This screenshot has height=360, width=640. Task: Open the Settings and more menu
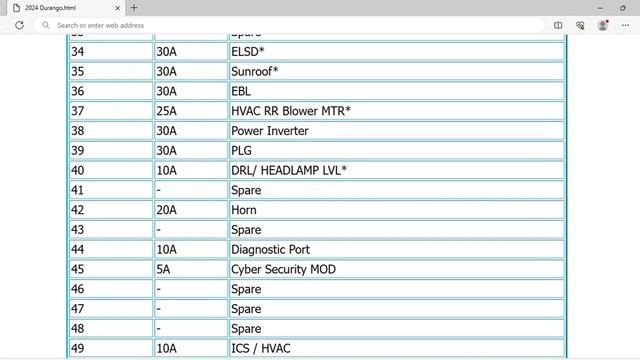point(625,25)
